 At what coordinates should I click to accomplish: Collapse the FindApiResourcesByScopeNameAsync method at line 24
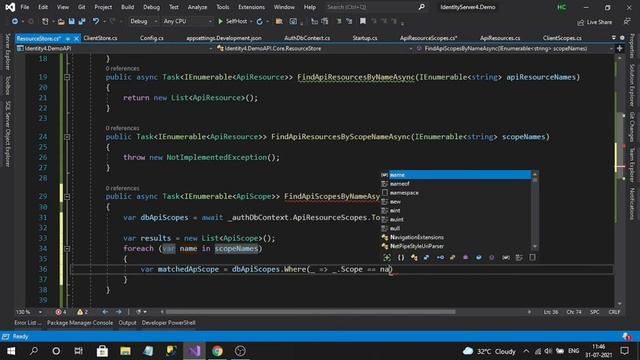click(x=67, y=137)
